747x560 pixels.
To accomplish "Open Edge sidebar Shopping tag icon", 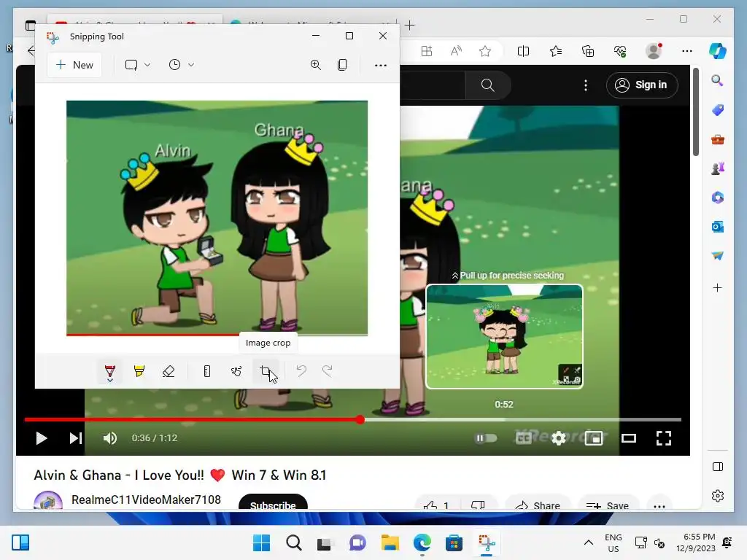I will pyautogui.click(x=718, y=110).
